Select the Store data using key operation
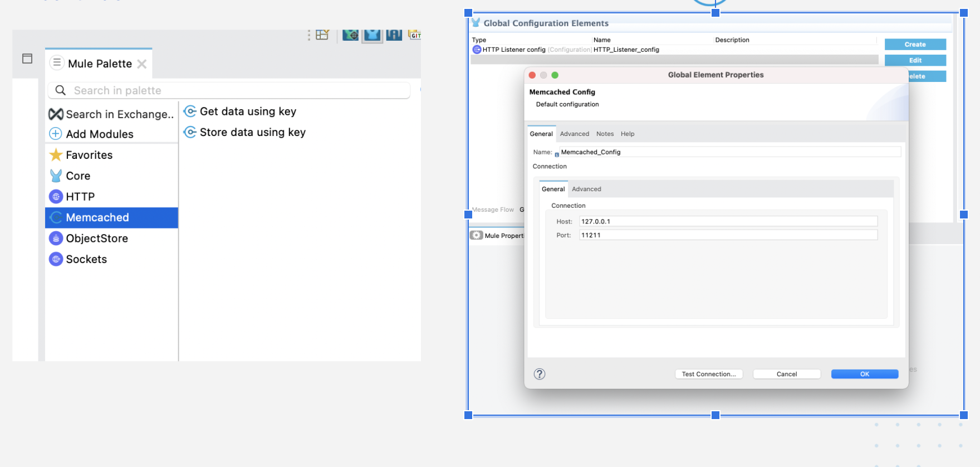 click(253, 132)
